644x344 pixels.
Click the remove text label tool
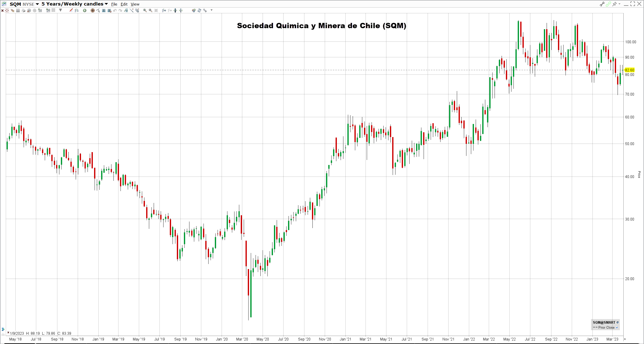click(109, 10)
